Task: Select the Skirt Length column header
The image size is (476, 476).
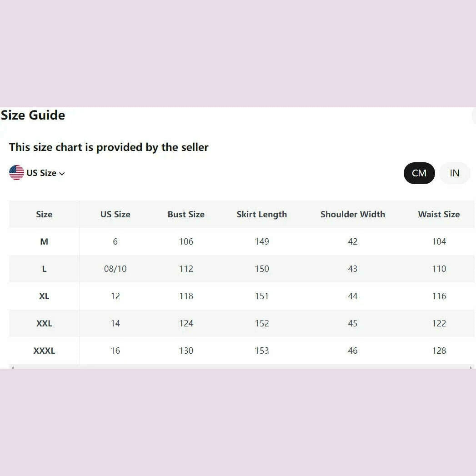Action: [x=261, y=214]
